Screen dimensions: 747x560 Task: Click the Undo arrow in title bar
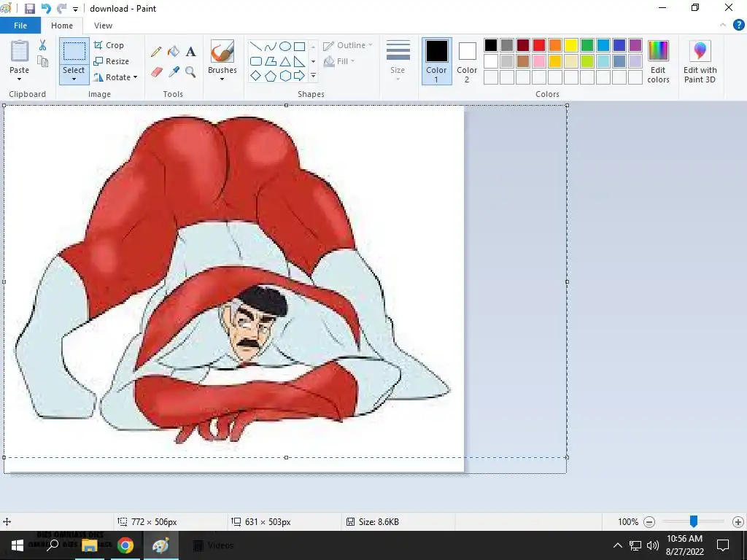pos(46,9)
